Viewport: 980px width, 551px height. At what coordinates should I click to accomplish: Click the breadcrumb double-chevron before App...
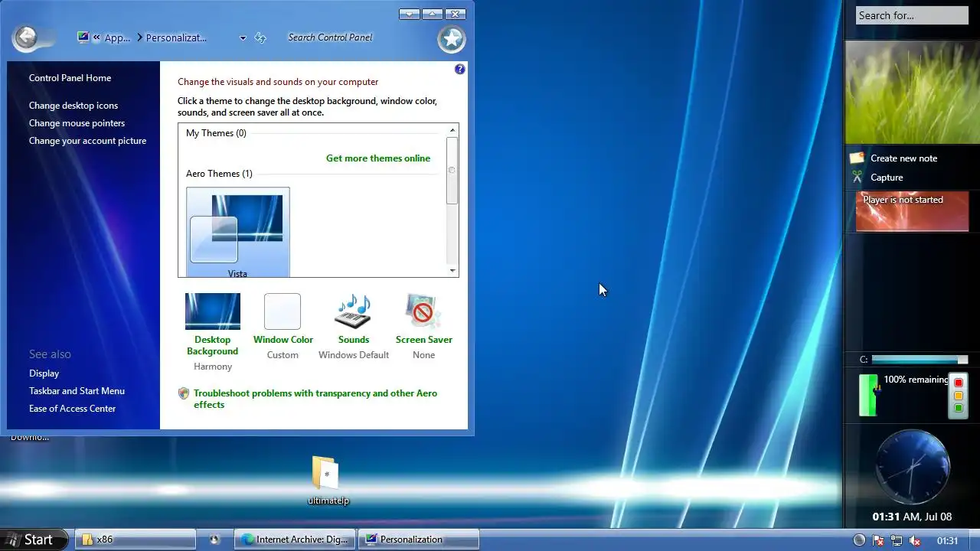click(x=96, y=37)
